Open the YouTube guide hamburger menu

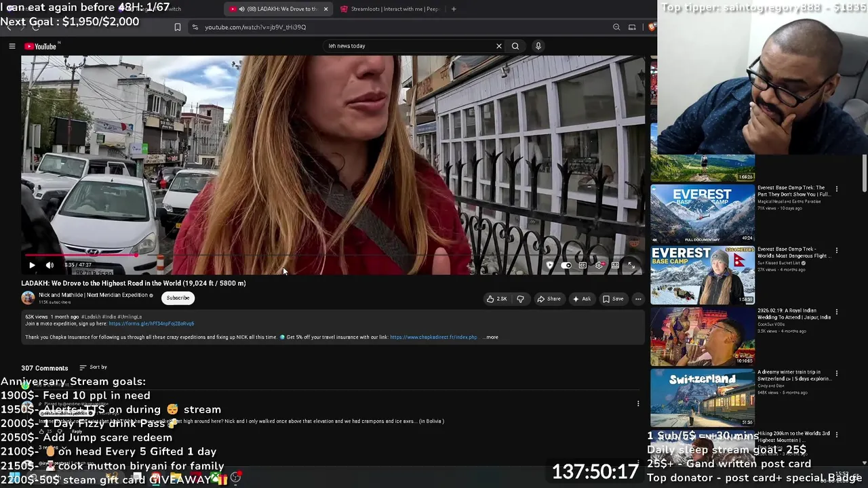12,46
